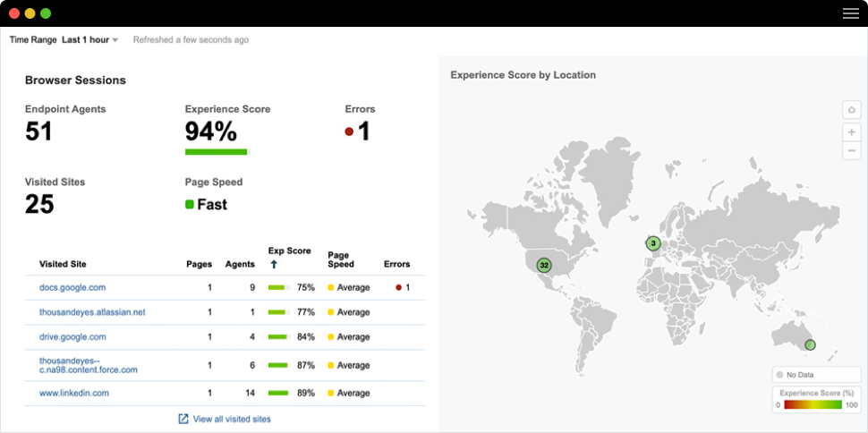Open docs.google.com site link
Viewport: 868px width, 433px height.
[x=72, y=288]
